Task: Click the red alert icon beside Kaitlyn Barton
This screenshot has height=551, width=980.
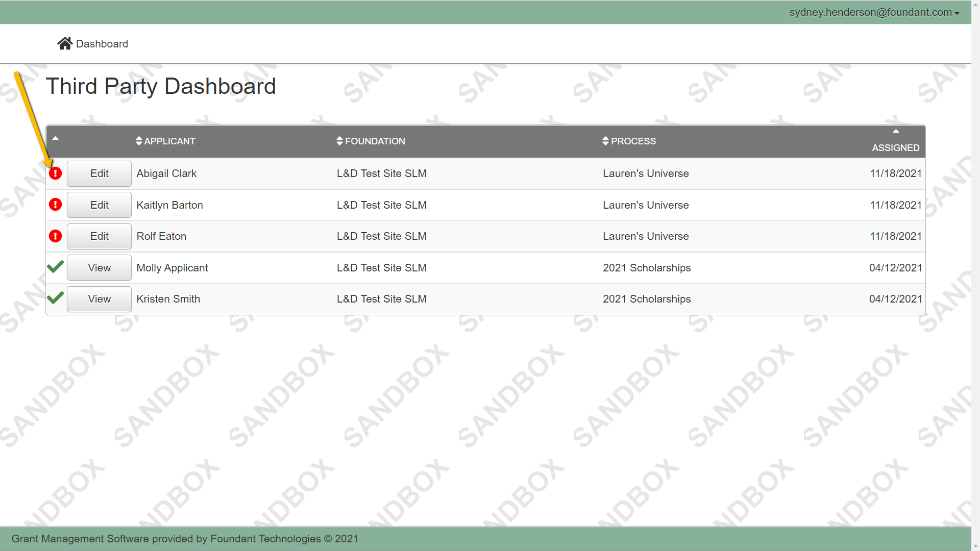Action: 55,205
